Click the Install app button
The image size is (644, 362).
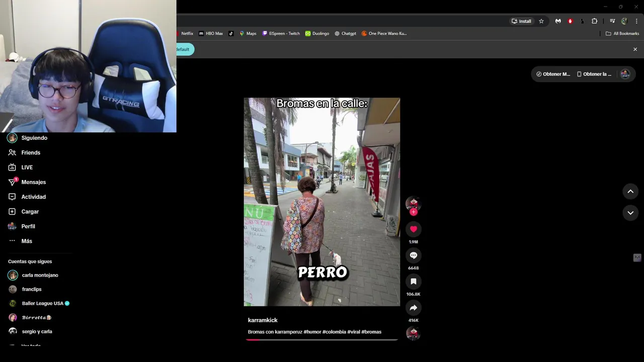coord(521,21)
